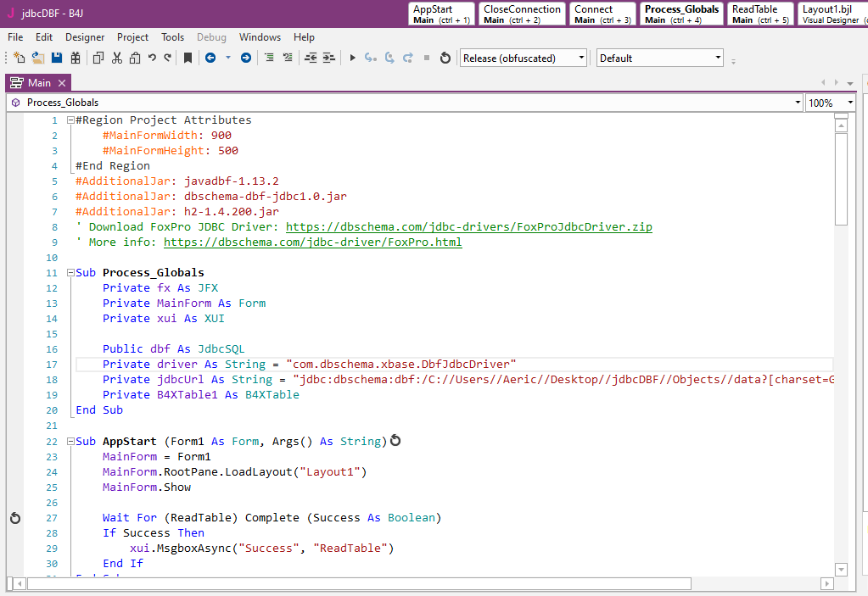
Task: Collapse the Project Attributes region
Action: (70, 120)
